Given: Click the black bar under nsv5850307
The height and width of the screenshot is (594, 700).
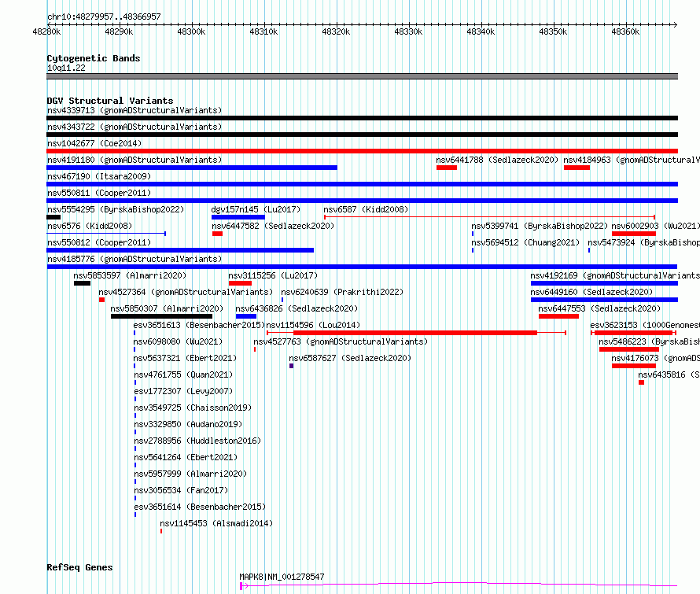Looking at the screenshot, I should (x=161, y=316).
